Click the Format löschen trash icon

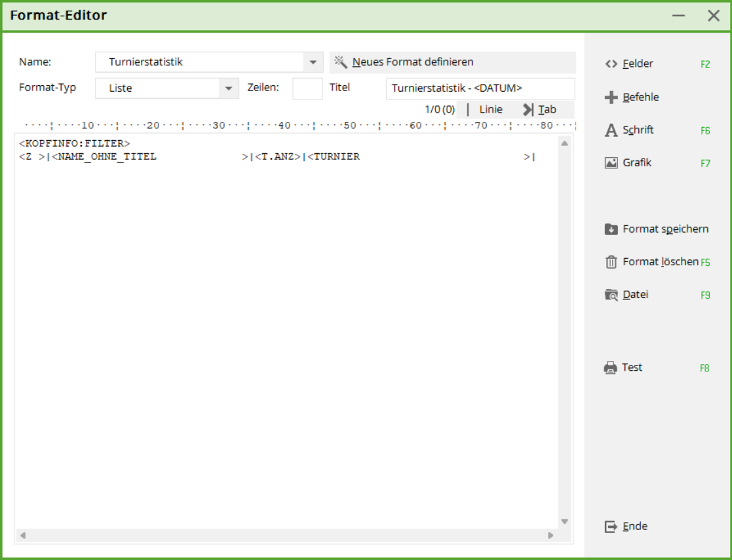click(x=611, y=262)
